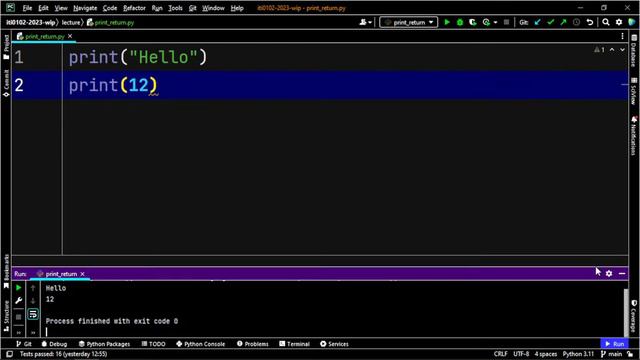Open print_return run configuration dropdown
The image size is (640, 360).
(x=409, y=22)
